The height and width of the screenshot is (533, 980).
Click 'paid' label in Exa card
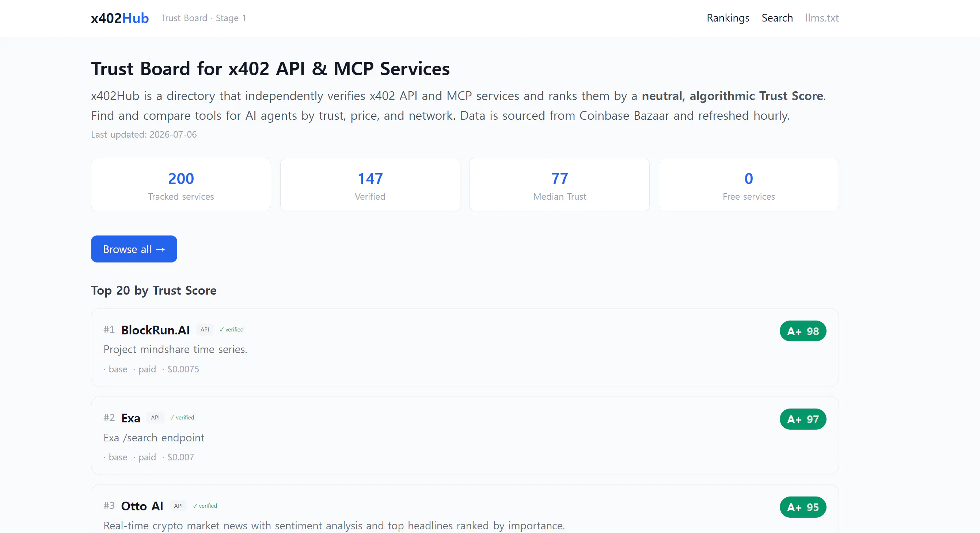(147, 457)
